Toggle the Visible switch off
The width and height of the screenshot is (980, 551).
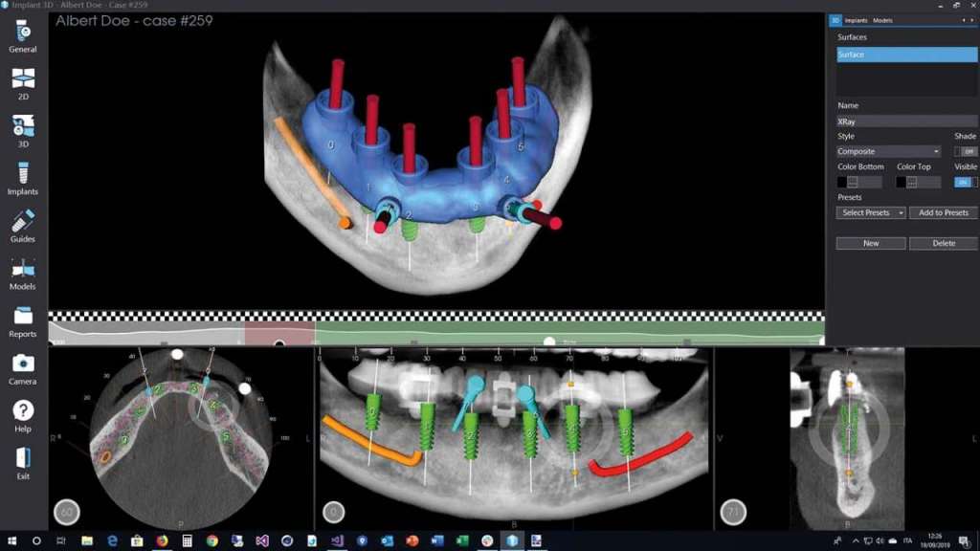pos(967,182)
